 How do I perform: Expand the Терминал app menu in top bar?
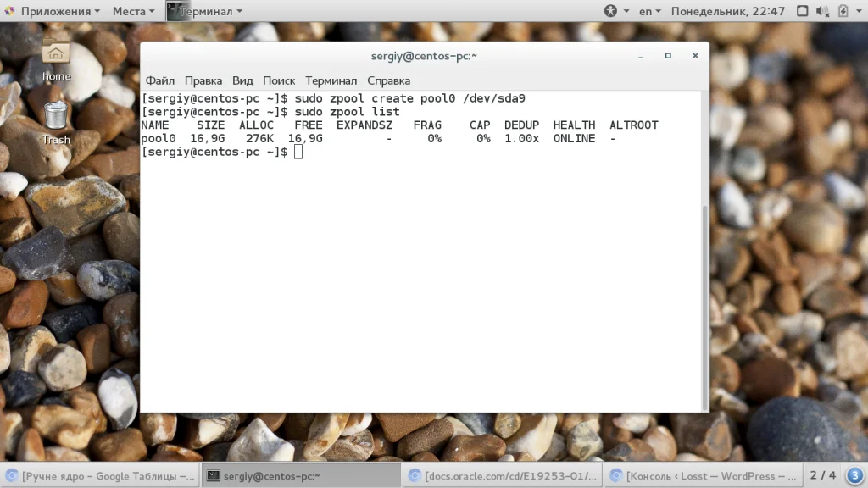[x=211, y=11]
